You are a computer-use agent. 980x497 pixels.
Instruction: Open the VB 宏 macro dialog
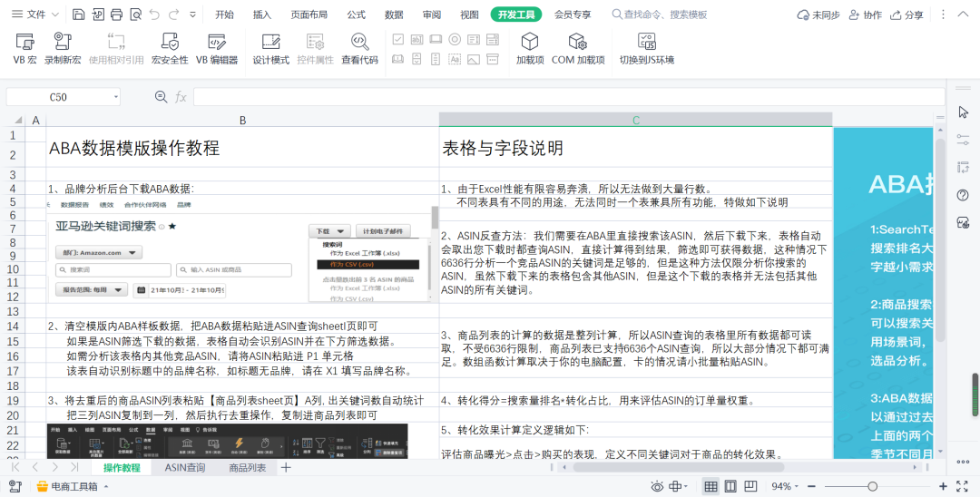click(24, 42)
